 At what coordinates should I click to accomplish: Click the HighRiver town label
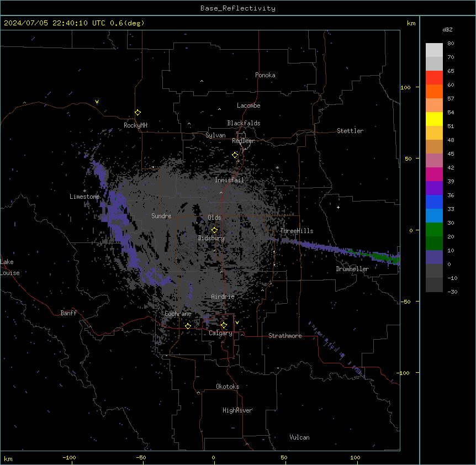tap(237, 410)
